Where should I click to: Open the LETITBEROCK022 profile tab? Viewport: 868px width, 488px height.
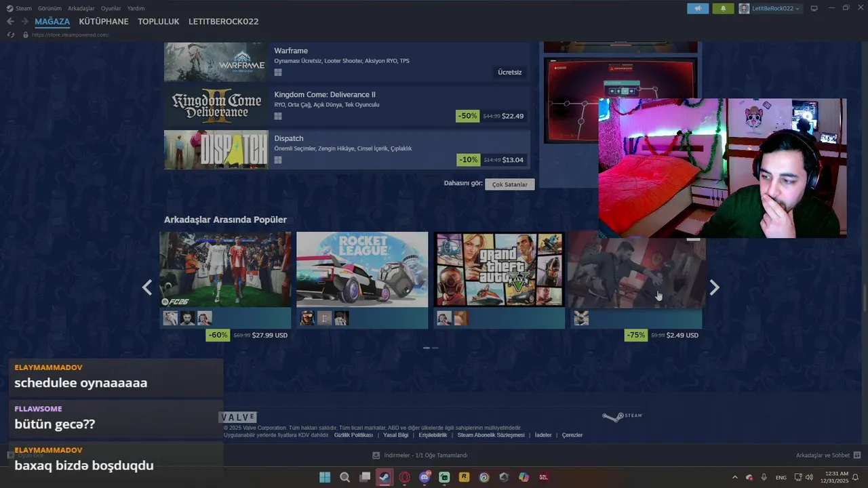pyautogui.click(x=224, y=22)
